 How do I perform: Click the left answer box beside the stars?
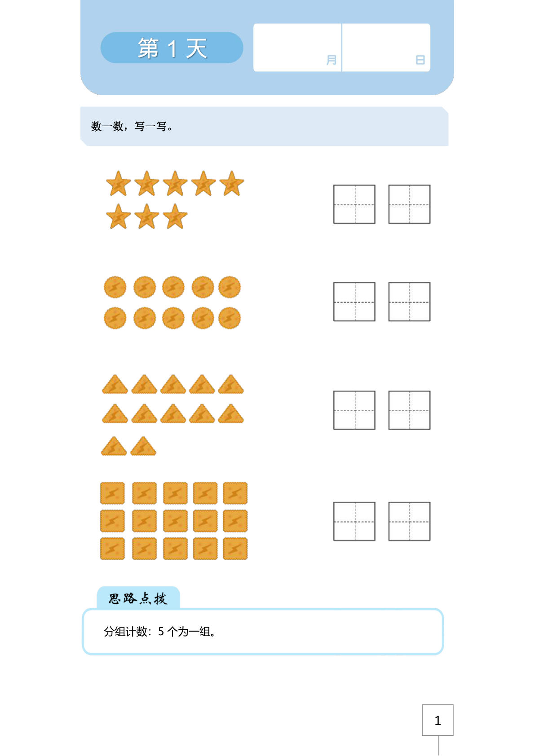354,204
